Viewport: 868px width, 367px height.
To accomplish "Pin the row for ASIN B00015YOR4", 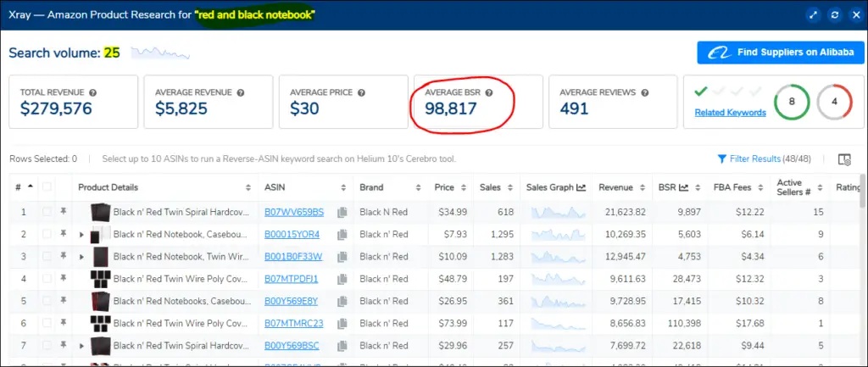I will pyautogui.click(x=63, y=234).
